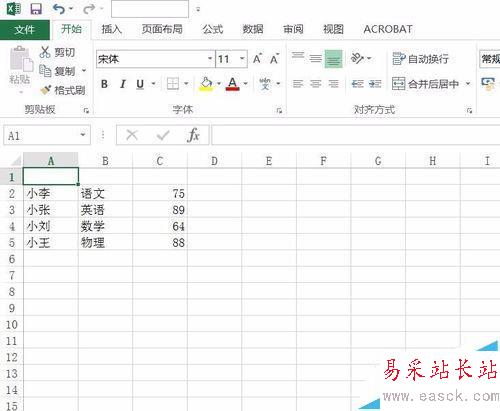500x411 pixels.
Task: Click the Cut scissors icon
Action: [x=45, y=52]
